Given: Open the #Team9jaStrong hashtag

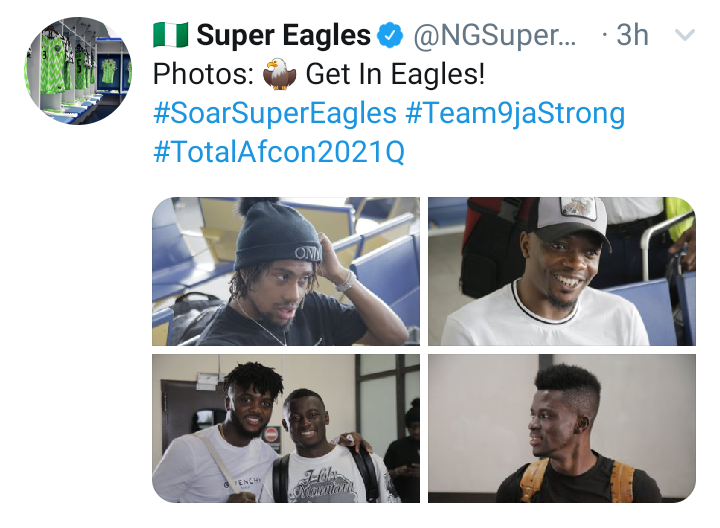Looking at the screenshot, I should coord(515,113).
